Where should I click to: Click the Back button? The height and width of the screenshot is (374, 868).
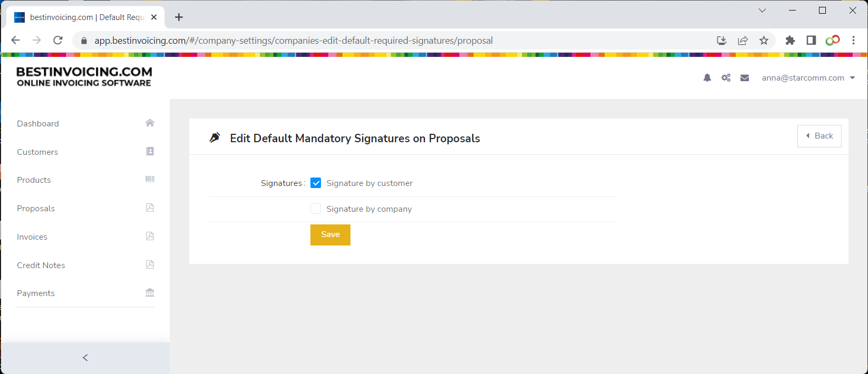click(819, 136)
